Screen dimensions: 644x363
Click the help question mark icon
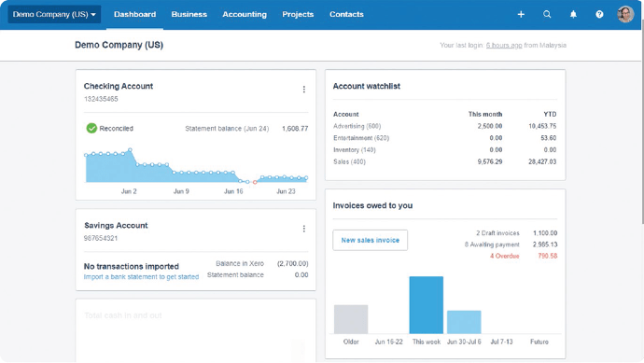599,14
